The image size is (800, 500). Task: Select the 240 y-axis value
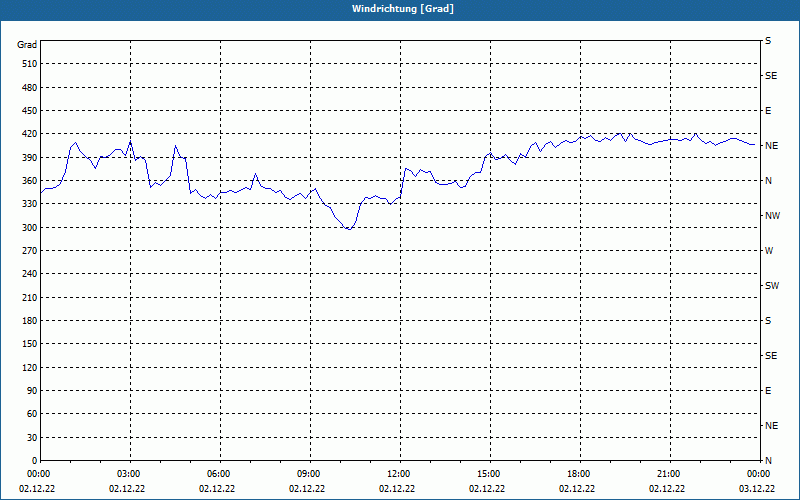tap(29, 274)
